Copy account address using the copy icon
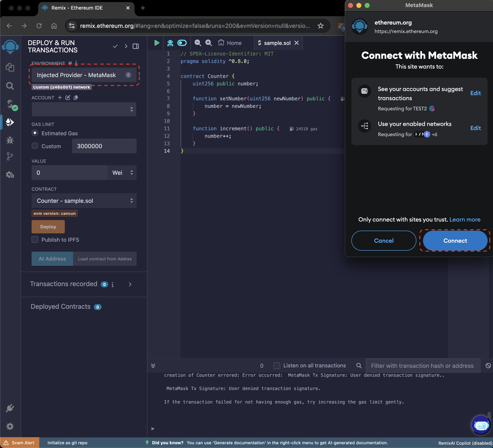This screenshot has height=448, width=493. (x=76, y=98)
